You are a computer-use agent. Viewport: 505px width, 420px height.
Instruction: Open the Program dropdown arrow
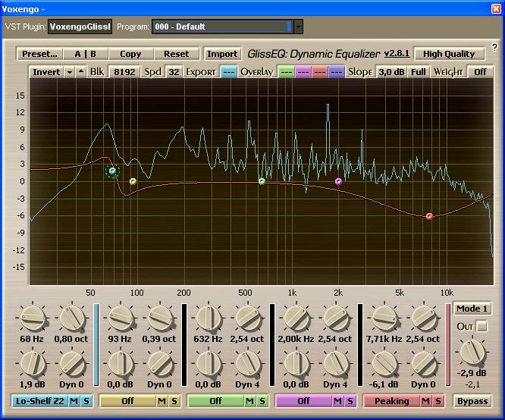(x=298, y=27)
